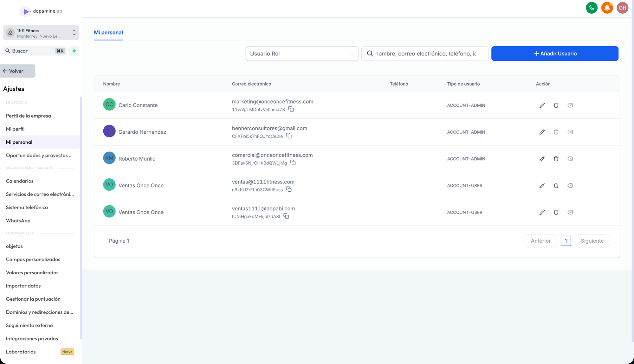Switch to the Mi personal tab

click(108, 33)
